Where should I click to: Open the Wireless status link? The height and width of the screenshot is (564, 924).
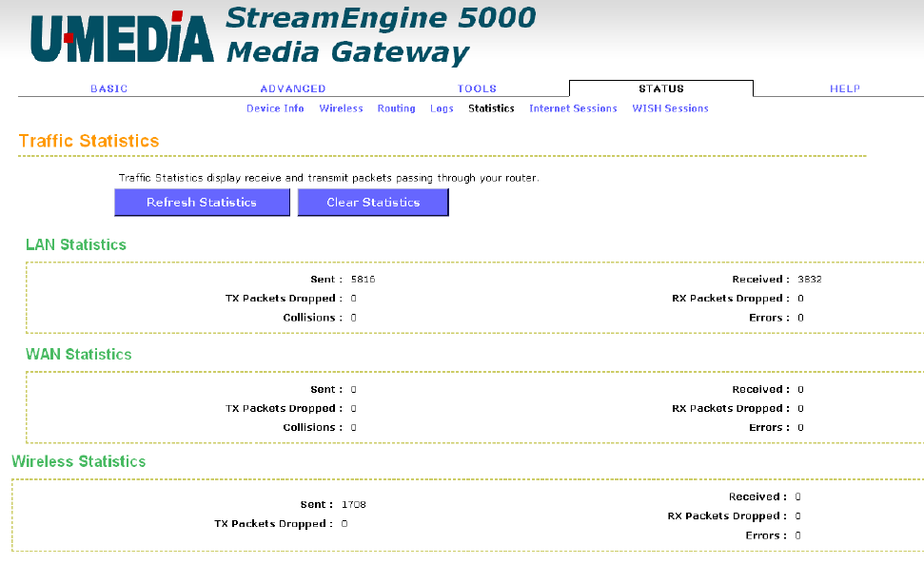click(x=342, y=108)
